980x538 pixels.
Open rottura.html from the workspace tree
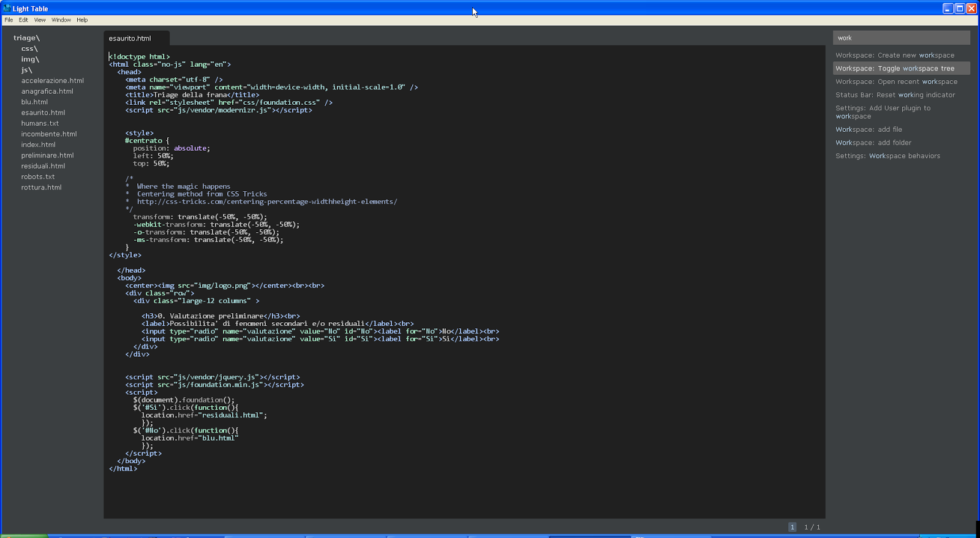(x=41, y=188)
